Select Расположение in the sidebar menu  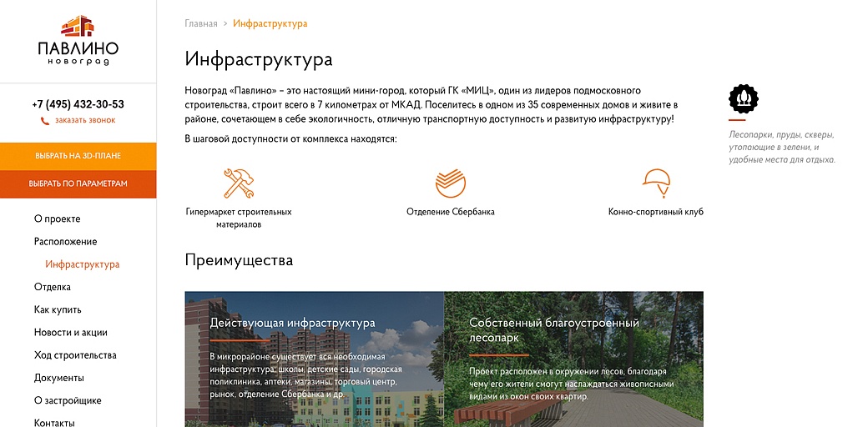click(65, 241)
